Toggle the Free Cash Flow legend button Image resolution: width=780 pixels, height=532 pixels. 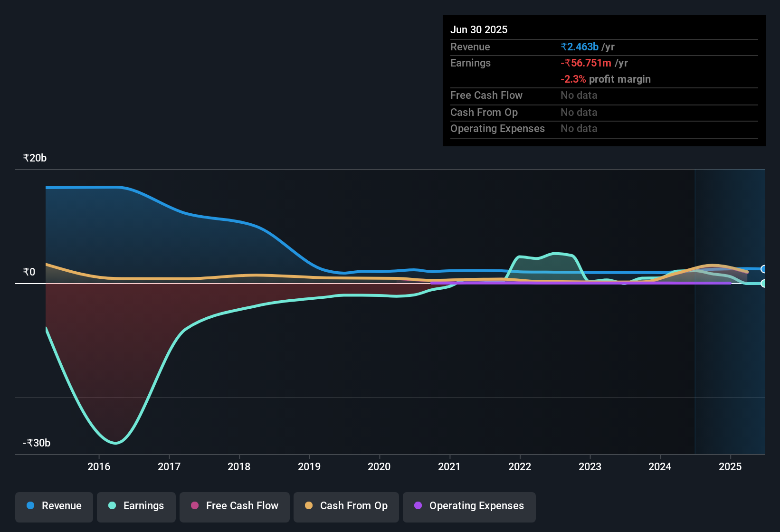tap(235, 507)
